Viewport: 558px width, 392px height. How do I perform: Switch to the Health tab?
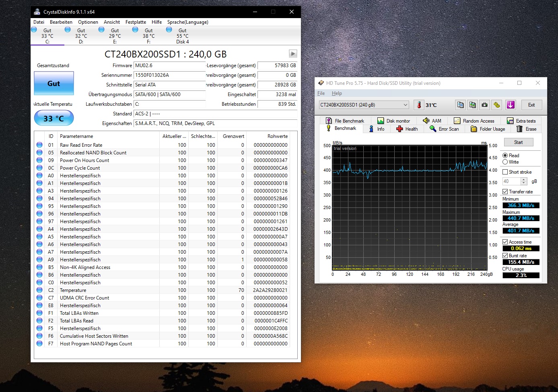pyautogui.click(x=407, y=129)
